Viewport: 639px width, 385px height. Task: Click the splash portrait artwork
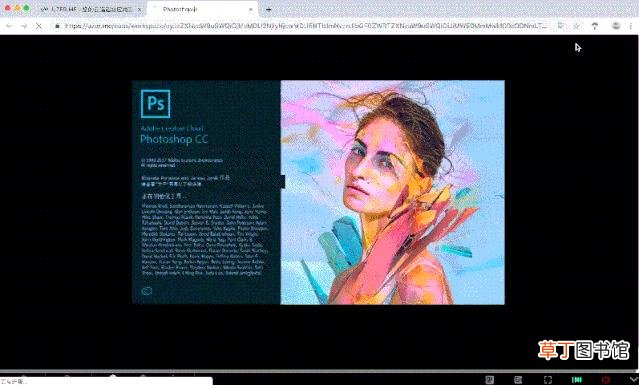[x=392, y=192]
